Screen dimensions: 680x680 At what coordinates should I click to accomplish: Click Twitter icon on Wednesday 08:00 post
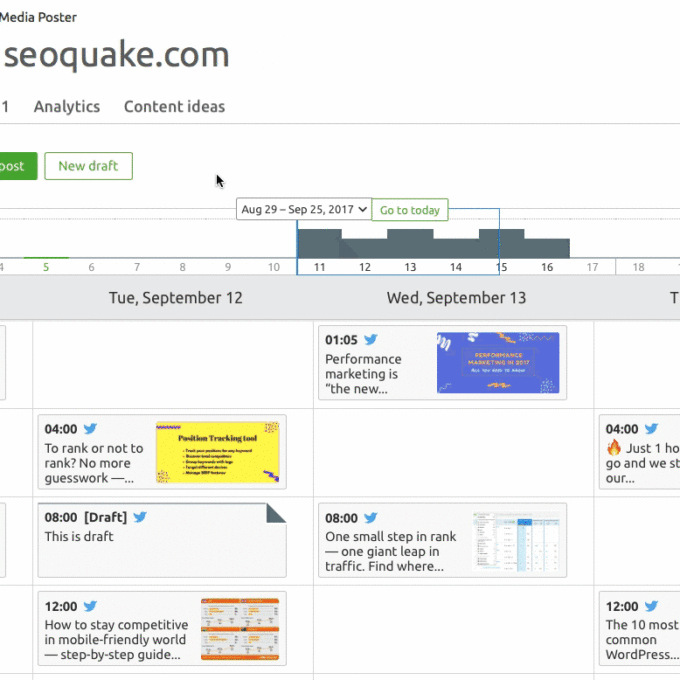(x=371, y=518)
